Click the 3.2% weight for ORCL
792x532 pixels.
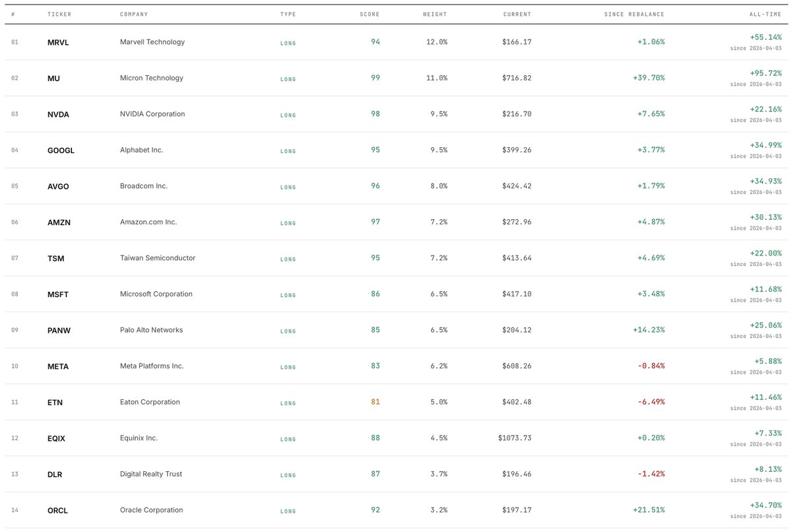coord(439,510)
